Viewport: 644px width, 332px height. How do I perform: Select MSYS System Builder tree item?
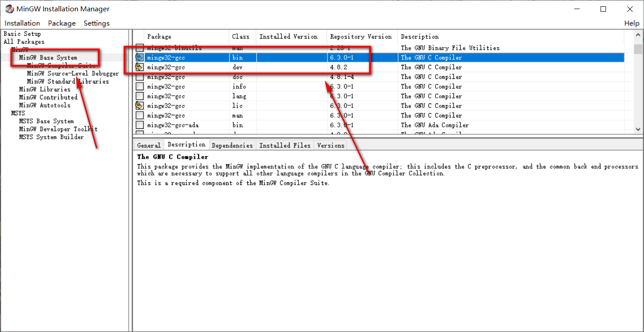point(51,137)
